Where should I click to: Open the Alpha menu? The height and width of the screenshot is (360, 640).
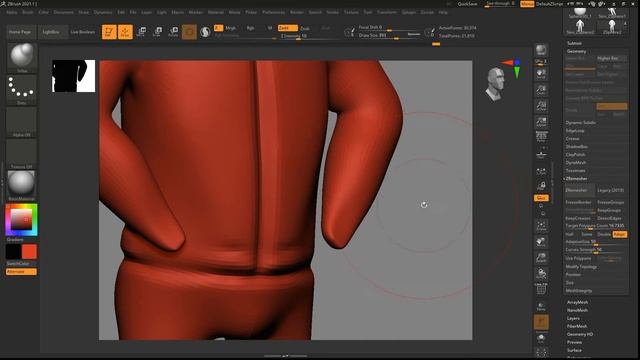pos(12,12)
